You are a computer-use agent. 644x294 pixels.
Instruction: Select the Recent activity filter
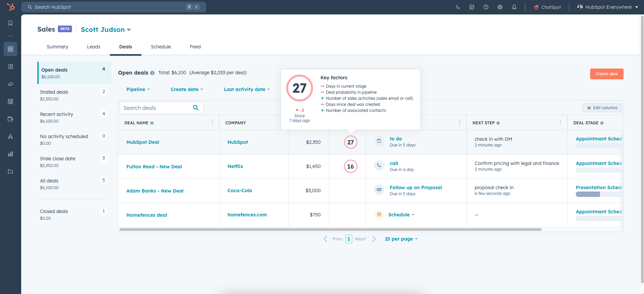[74, 117]
